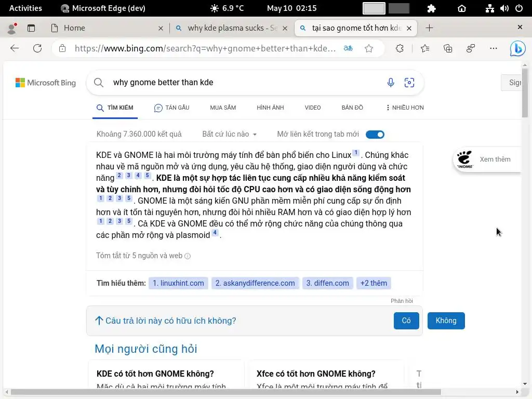Open a new tab with plus button

[429, 28]
